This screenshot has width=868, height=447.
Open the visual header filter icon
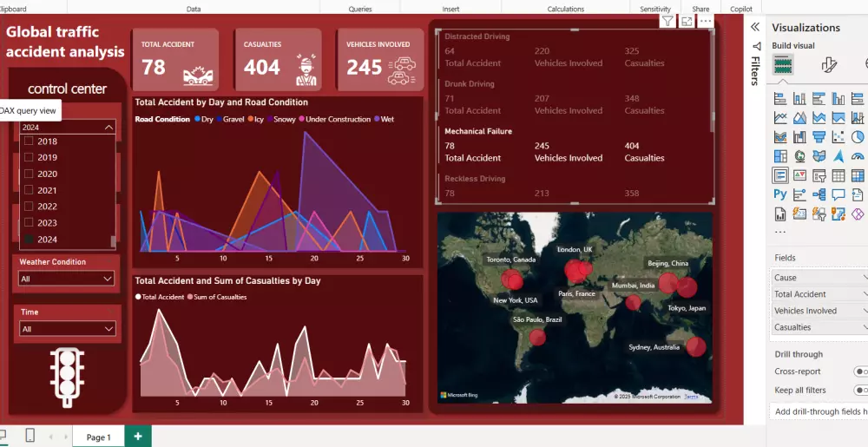pos(667,21)
